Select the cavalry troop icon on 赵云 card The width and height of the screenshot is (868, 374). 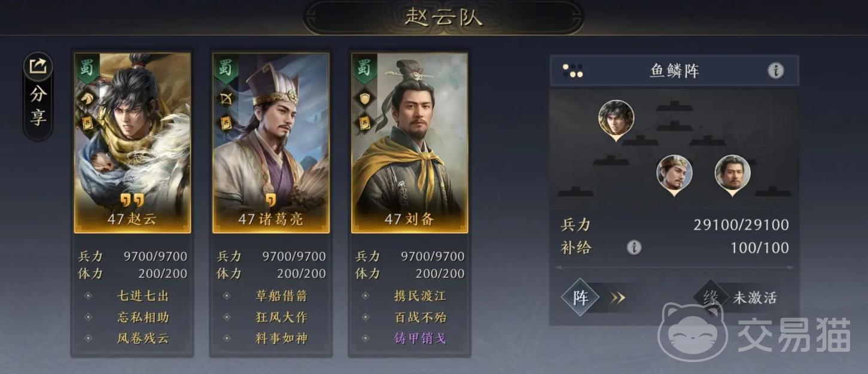click(87, 98)
